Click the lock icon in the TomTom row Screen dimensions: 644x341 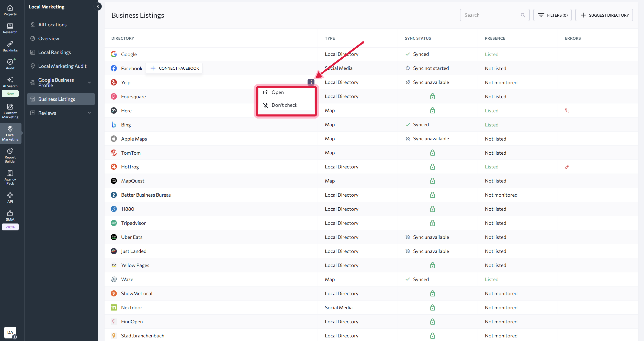click(432, 153)
